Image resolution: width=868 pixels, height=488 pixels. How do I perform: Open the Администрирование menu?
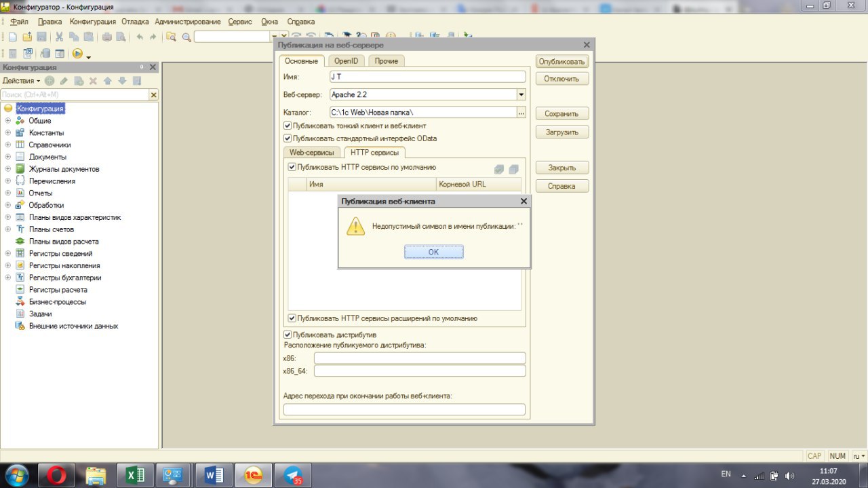coord(188,22)
